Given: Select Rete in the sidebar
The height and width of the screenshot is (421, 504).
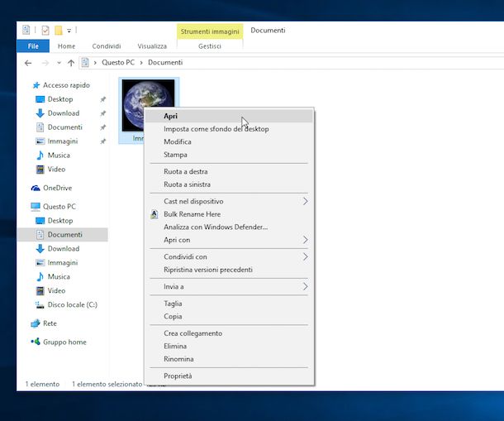Looking at the screenshot, I should point(50,323).
